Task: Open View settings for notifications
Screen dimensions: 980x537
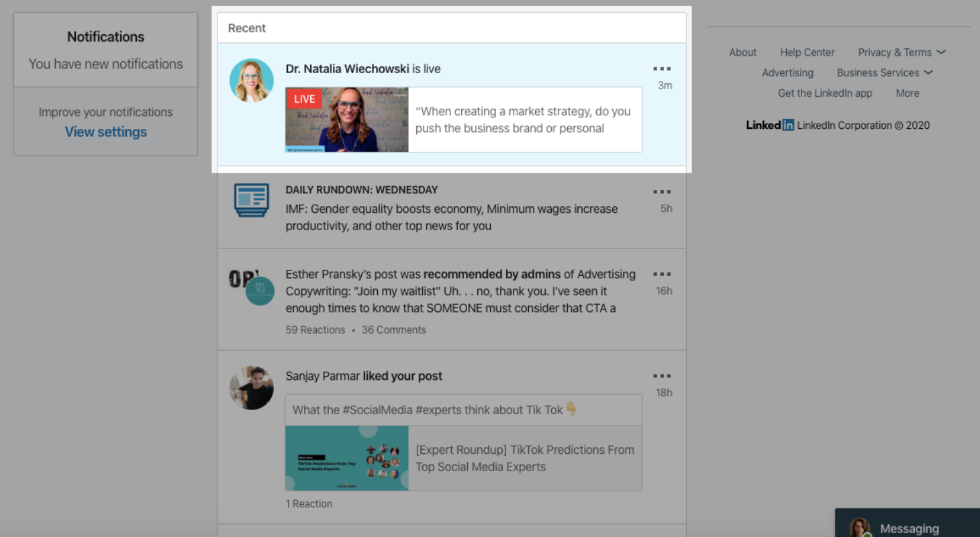Action: point(106,132)
